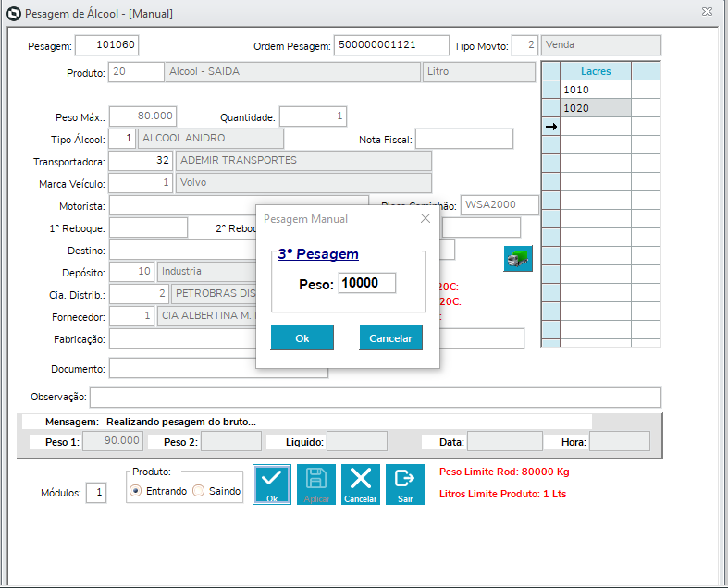
Task: Confirm weight with dialog Ok button
Action: [302, 337]
